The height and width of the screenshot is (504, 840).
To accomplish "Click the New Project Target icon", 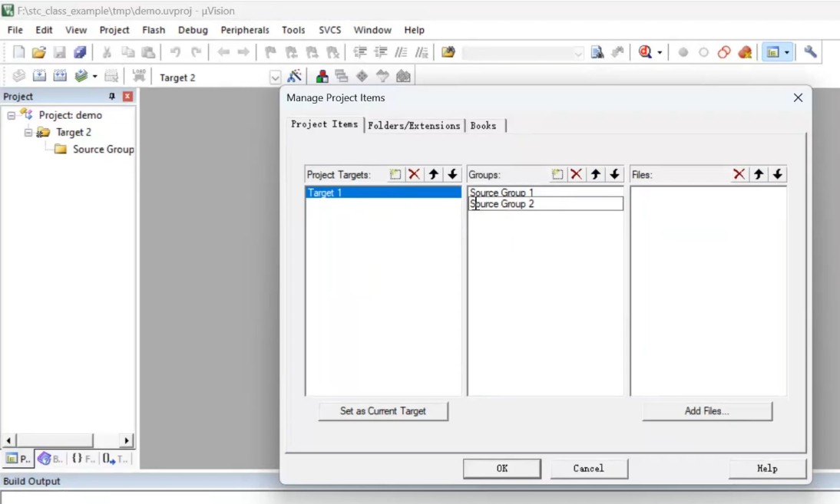I will click(395, 174).
